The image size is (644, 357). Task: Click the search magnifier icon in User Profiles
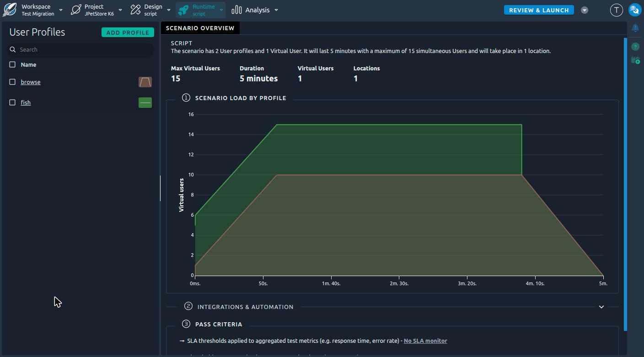coord(13,49)
